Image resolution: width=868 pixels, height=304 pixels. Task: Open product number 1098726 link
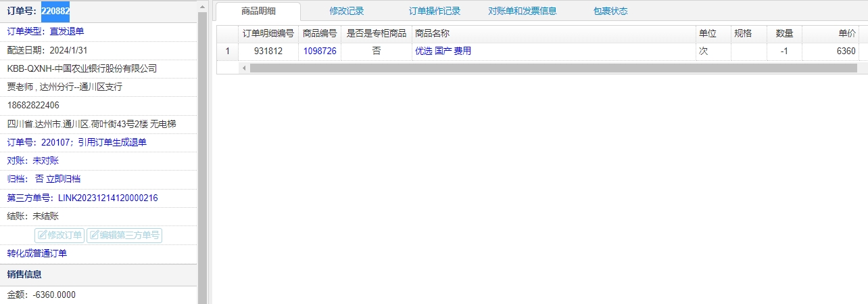[320, 51]
